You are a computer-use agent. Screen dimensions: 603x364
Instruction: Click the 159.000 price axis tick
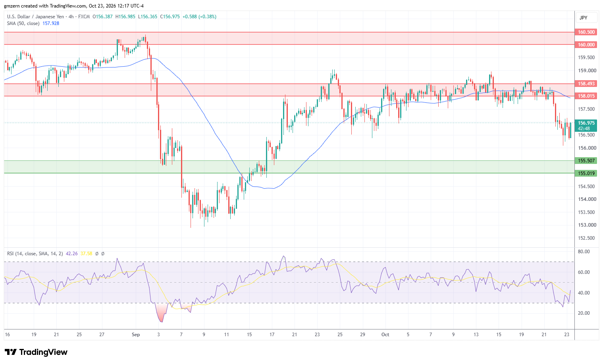point(586,71)
